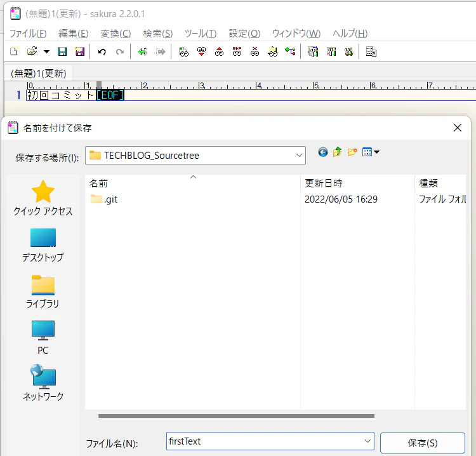
Task: Click the open file folder toolbar icon
Action: coord(32,51)
